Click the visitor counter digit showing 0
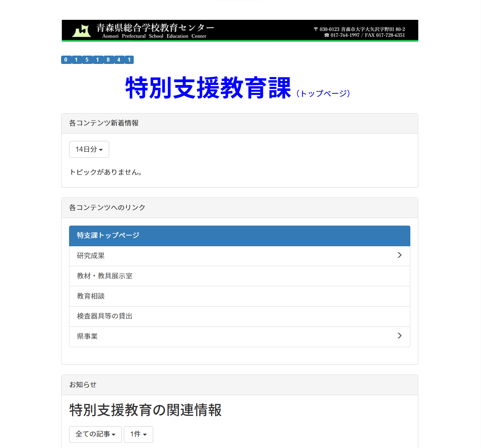Screen dimensions: 481x448 tap(65, 60)
